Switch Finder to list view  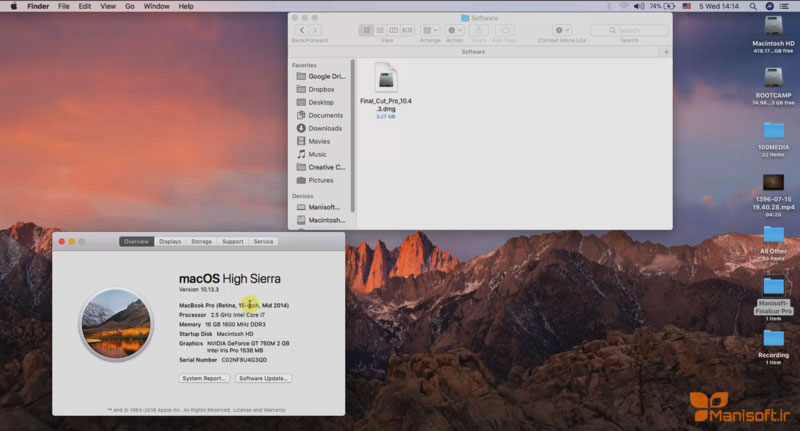[380, 30]
